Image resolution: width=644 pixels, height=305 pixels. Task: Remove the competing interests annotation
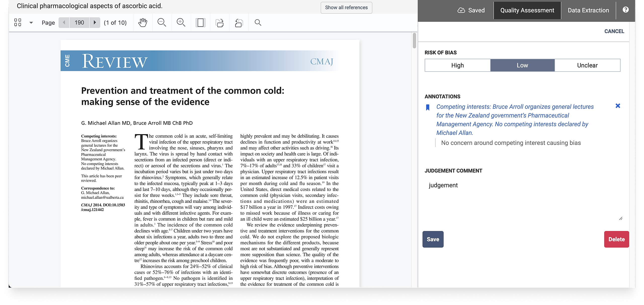618,106
